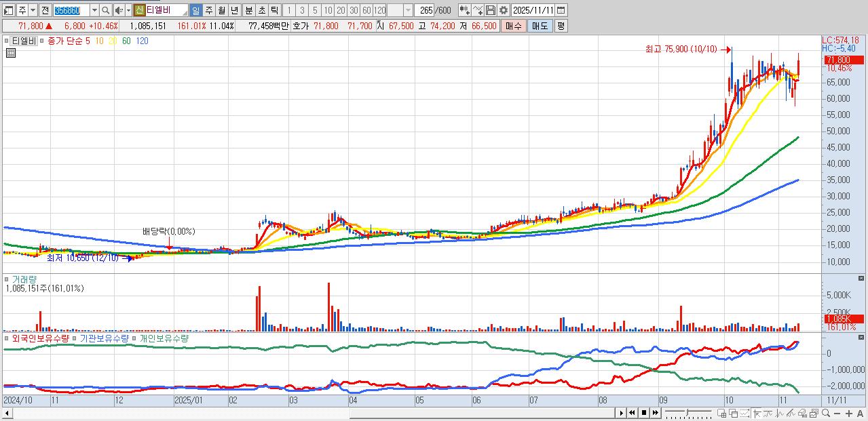Click the yellow 20 moving average legend

[113, 41]
